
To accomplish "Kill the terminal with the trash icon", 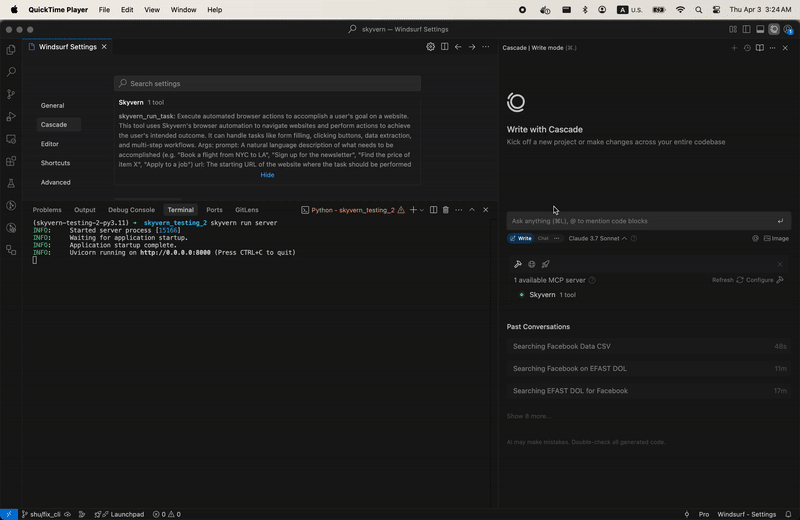I will click(446, 210).
